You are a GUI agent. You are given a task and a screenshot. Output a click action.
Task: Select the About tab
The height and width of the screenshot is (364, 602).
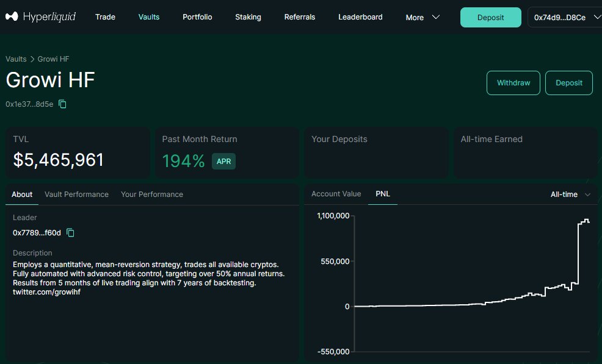pyautogui.click(x=22, y=194)
